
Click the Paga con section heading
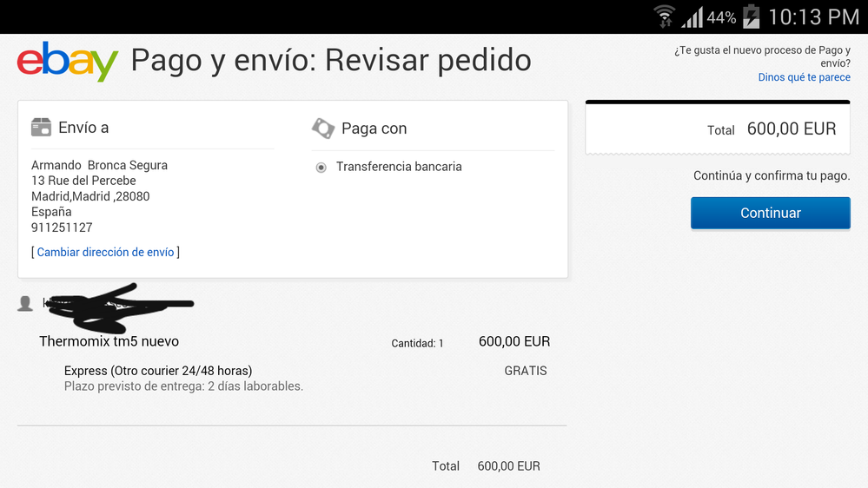[x=374, y=129]
